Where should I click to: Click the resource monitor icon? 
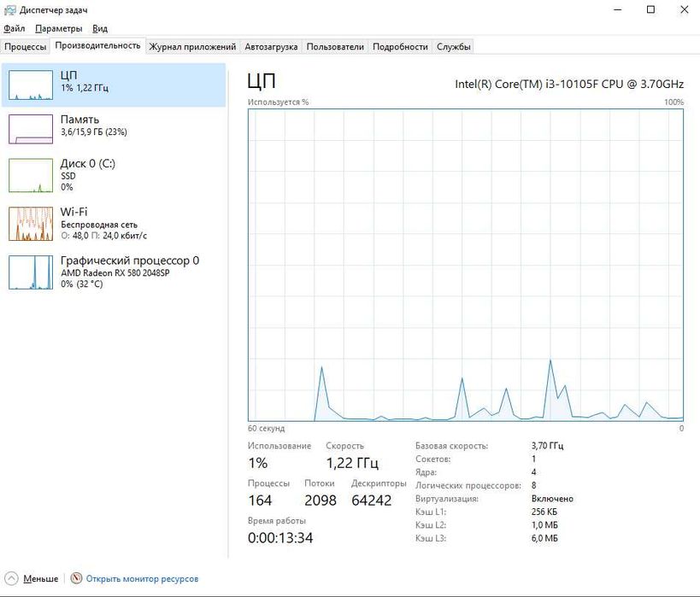point(77,578)
